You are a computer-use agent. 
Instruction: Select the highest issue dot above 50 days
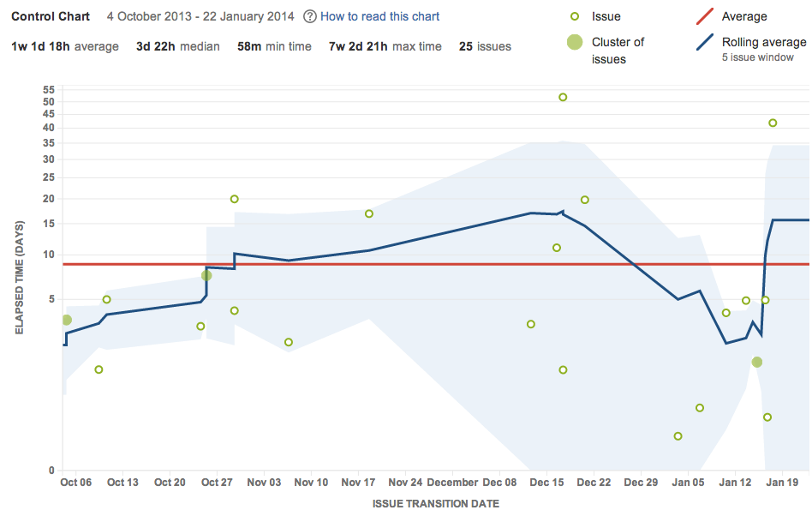(563, 98)
